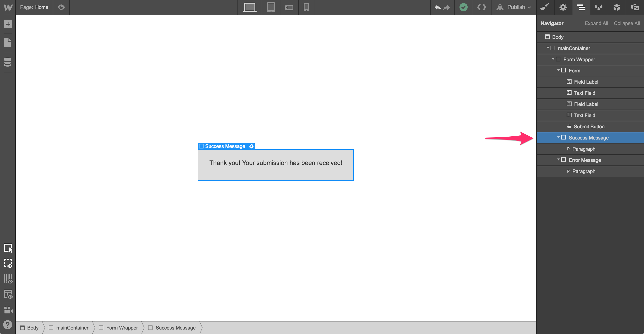Toggle show element edges visibility

point(8,263)
